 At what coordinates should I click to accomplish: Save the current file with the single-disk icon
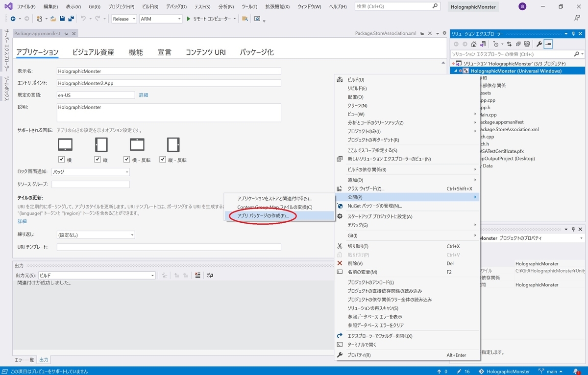[62, 19]
